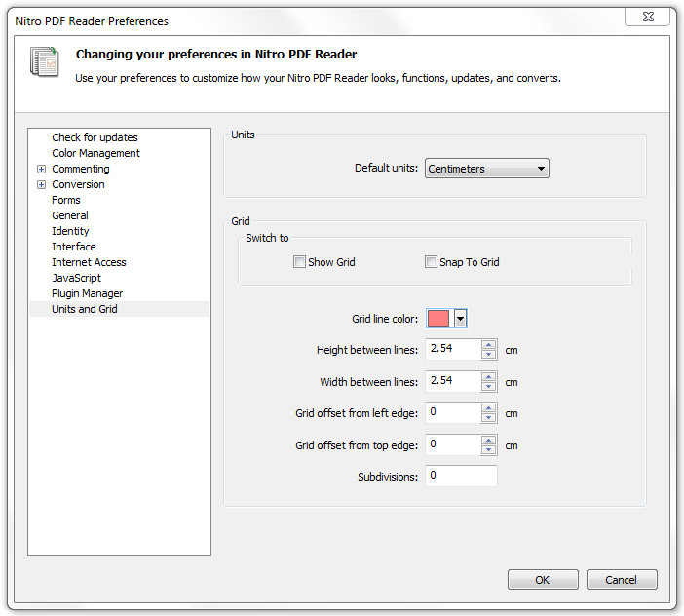
Task: Expand the Conversion tree node
Action: point(41,184)
